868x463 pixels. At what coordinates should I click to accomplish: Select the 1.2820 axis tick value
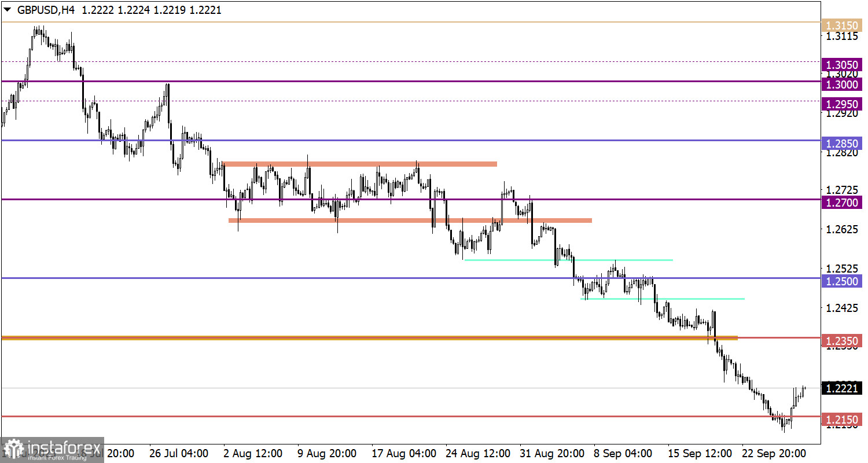click(x=842, y=153)
